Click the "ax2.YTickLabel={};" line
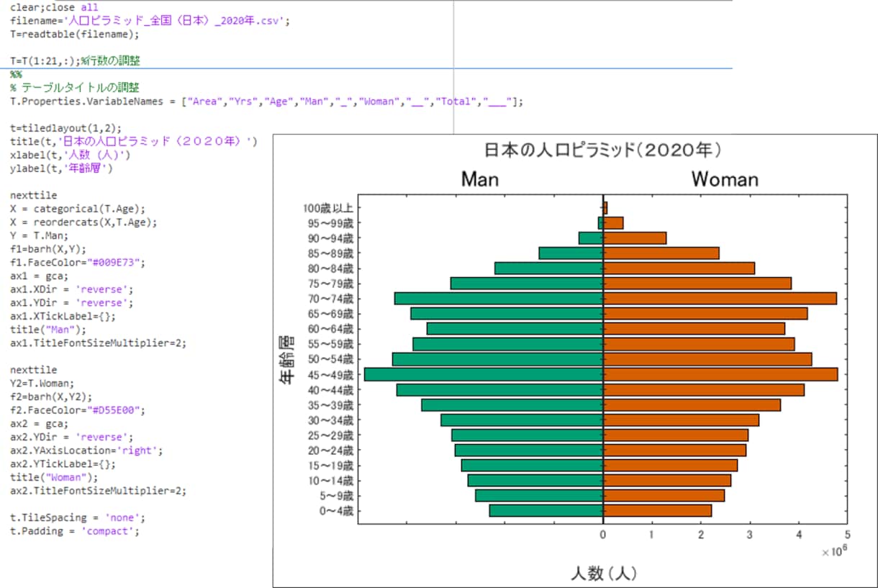This screenshot has width=878, height=588. click(63, 464)
